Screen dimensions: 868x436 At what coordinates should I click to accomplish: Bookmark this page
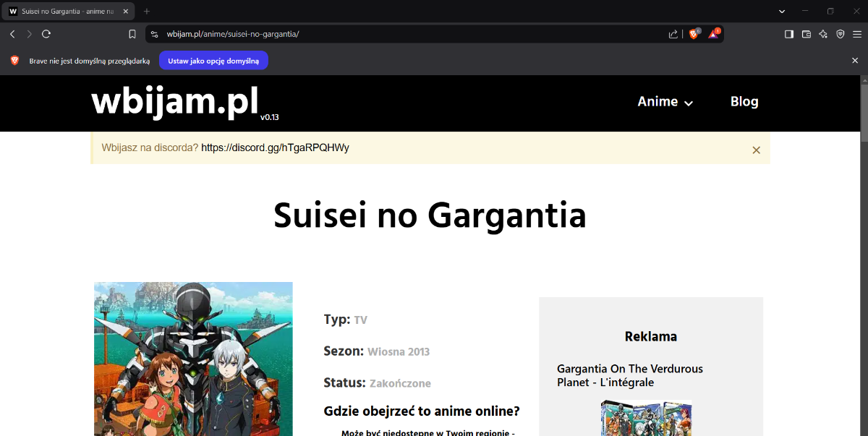pos(132,34)
